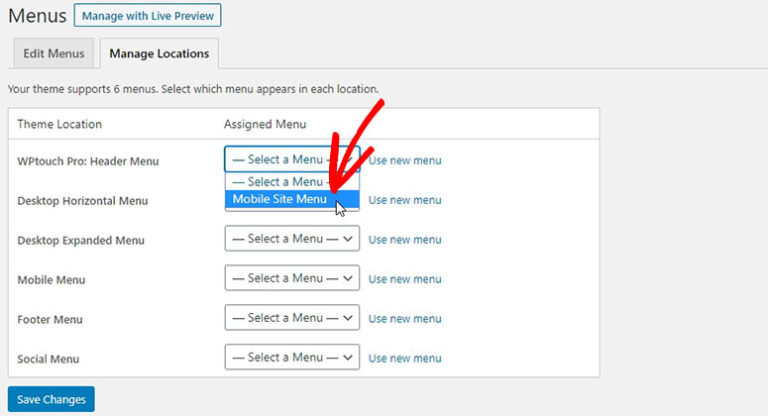Click Use new menu for WPtouch Pro Header
Screen dimensions: 768x416
point(404,160)
